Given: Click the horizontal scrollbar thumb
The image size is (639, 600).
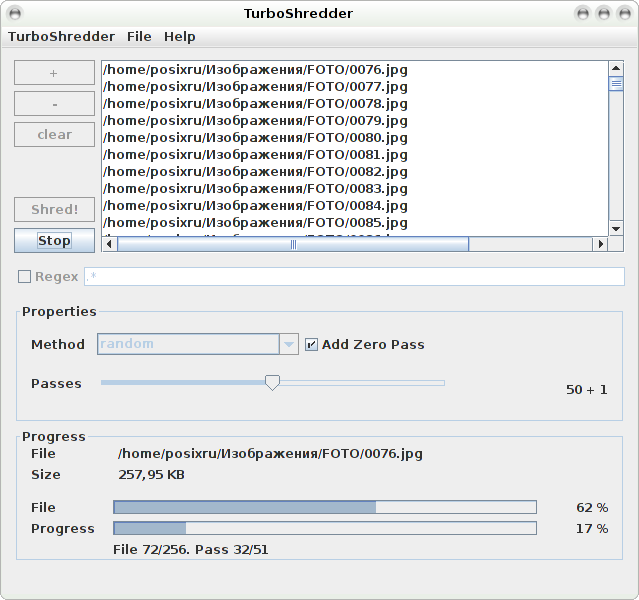Looking at the screenshot, I should [293, 244].
